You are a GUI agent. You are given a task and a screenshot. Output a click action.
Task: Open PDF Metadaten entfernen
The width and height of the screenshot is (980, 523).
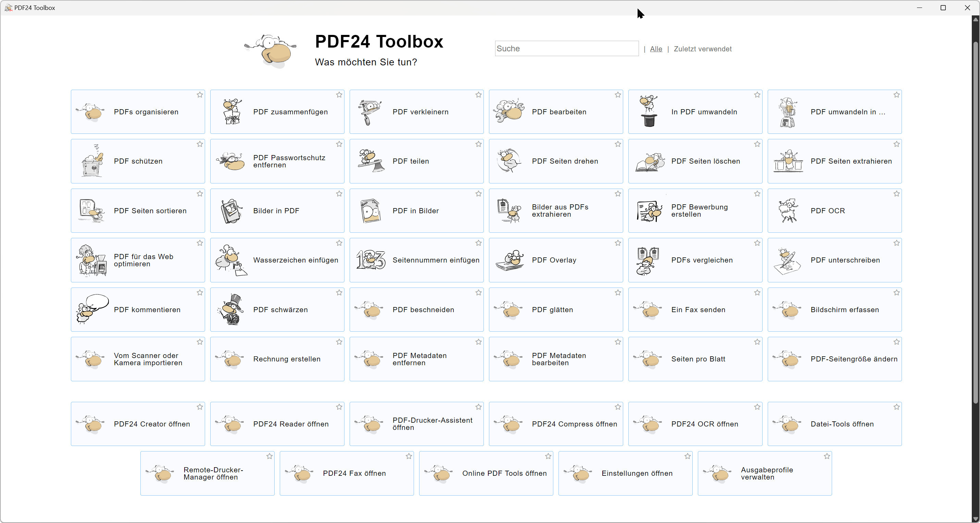[x=417, y=359]
